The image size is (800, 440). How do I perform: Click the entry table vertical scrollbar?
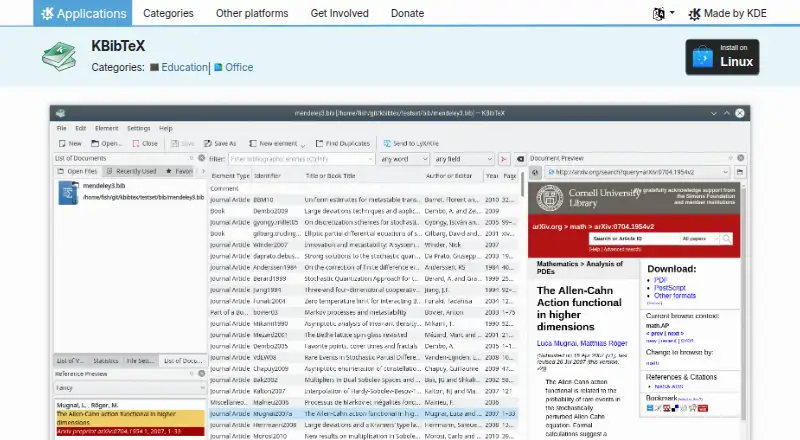pos(522,184)
